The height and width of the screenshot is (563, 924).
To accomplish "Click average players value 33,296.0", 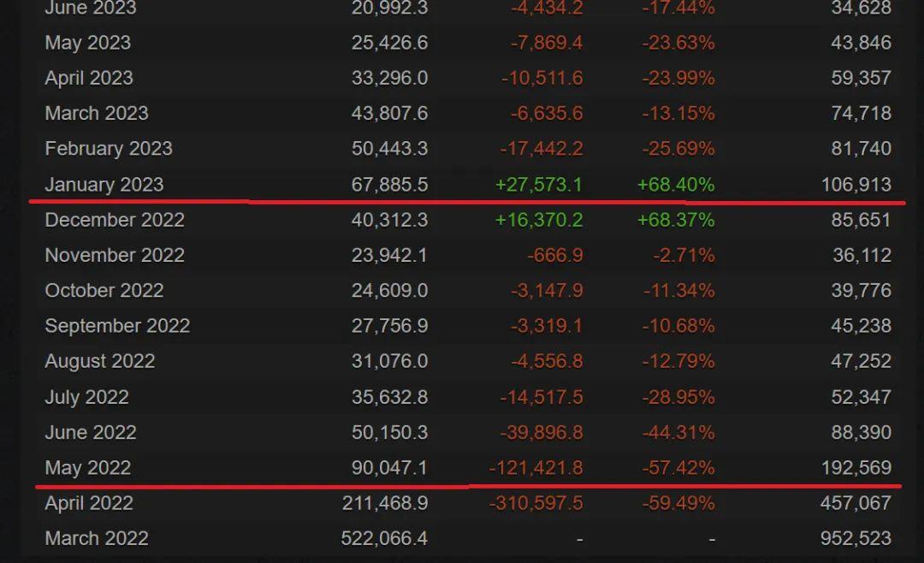I will point(389,79).
